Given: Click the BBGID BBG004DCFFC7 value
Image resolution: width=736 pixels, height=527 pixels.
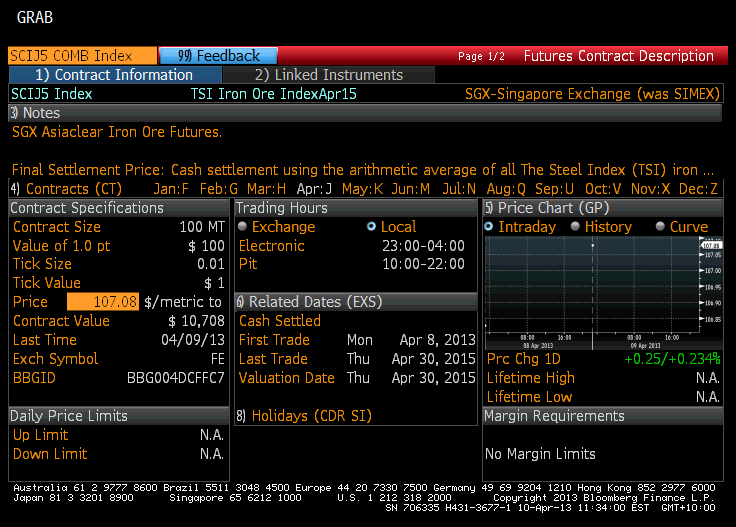Looking at the screenshot, I should click(x=176, y=378).
